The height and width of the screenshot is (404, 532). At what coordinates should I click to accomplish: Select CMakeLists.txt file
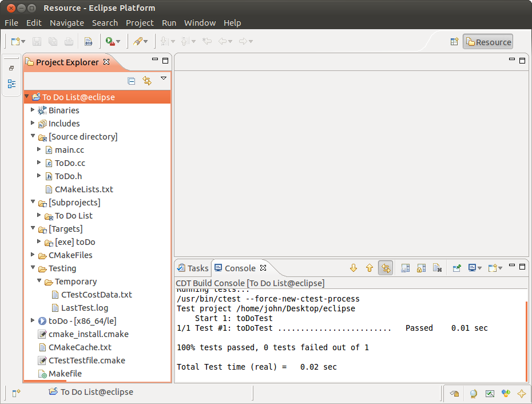point(84,189)
